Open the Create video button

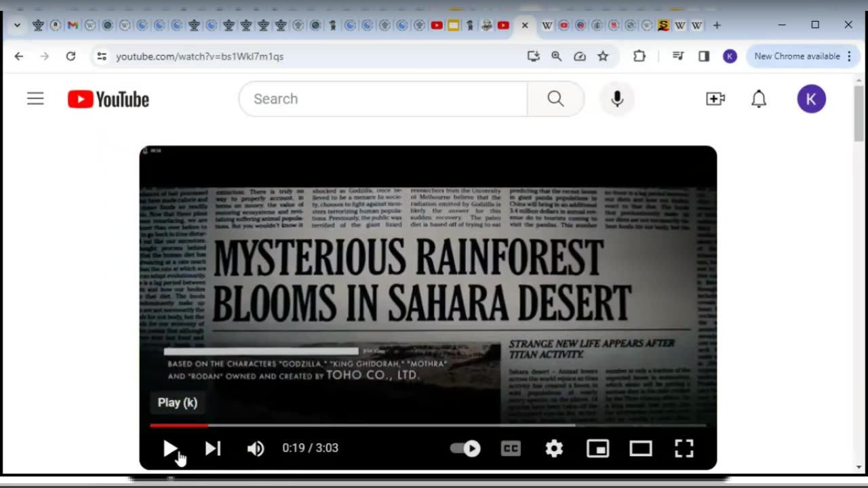tap(715, 99)
